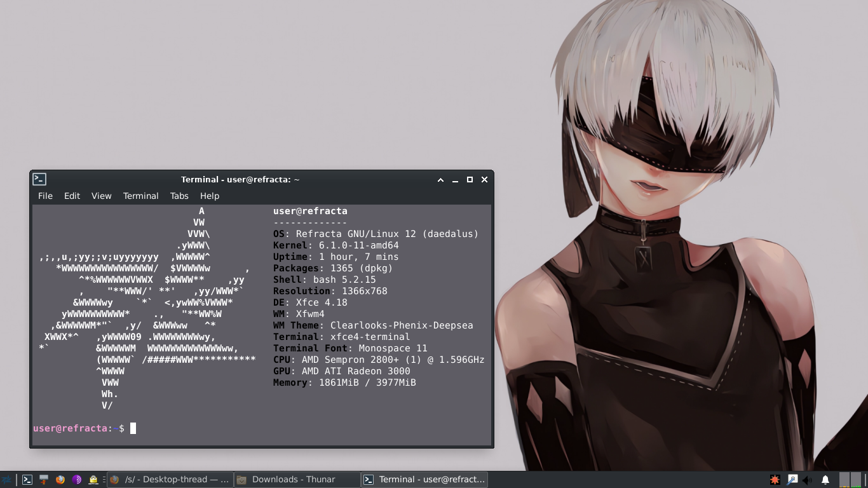The height and width of the screenshot is (488, 868).
Task: Launch terminal from the panel launcher icon
Action: click(x=27, y=480)
